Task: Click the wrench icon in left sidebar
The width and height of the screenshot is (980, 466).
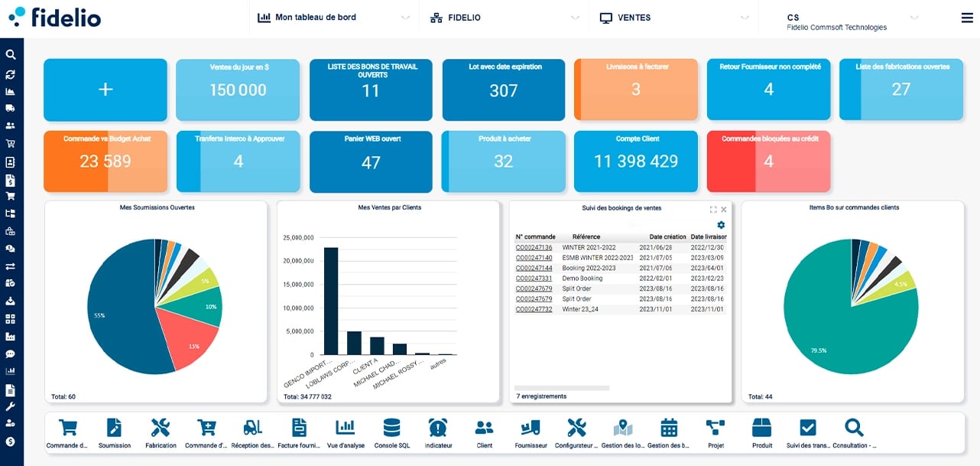Action: click(11, 406)
